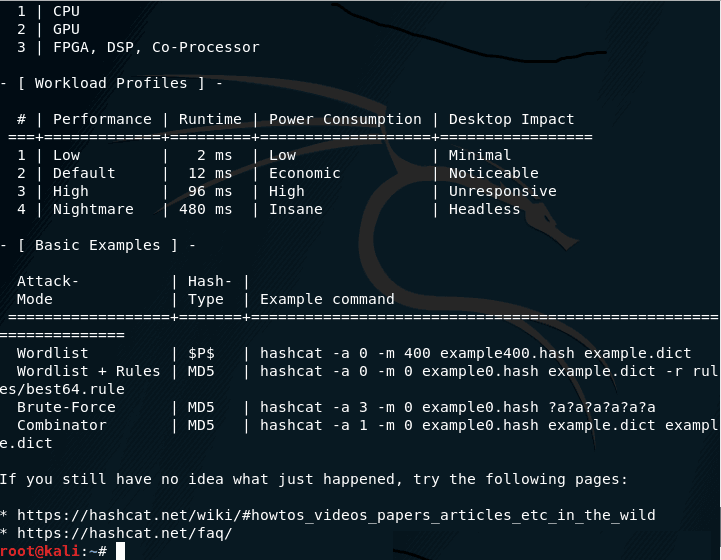This screenshot has height=560, width=721.
Task: Select the 'Basic Examples' heading text
Action: [97, 245]
